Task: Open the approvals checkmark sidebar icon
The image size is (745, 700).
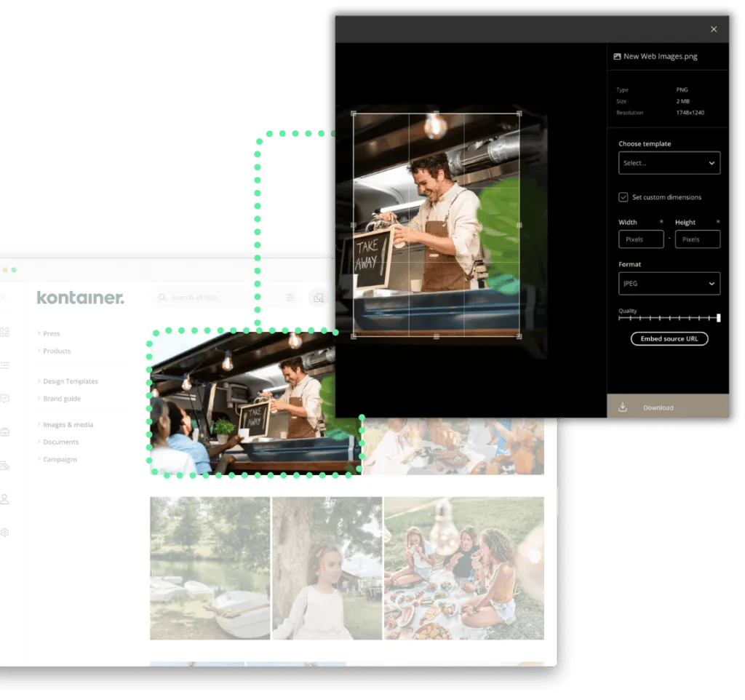Action: coord(5,398)
